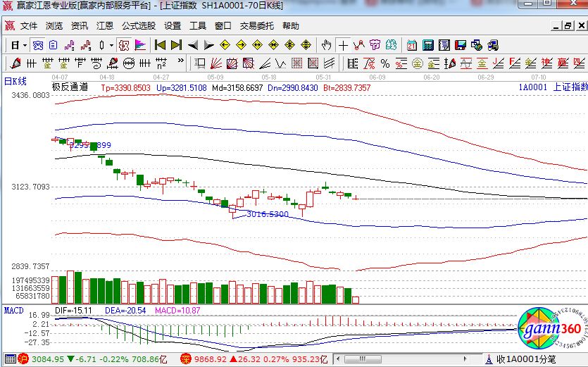Click the yellow left-arrow diamond icon
The width and height of the screenshot is (588, 367).
(x=225, y=45)
